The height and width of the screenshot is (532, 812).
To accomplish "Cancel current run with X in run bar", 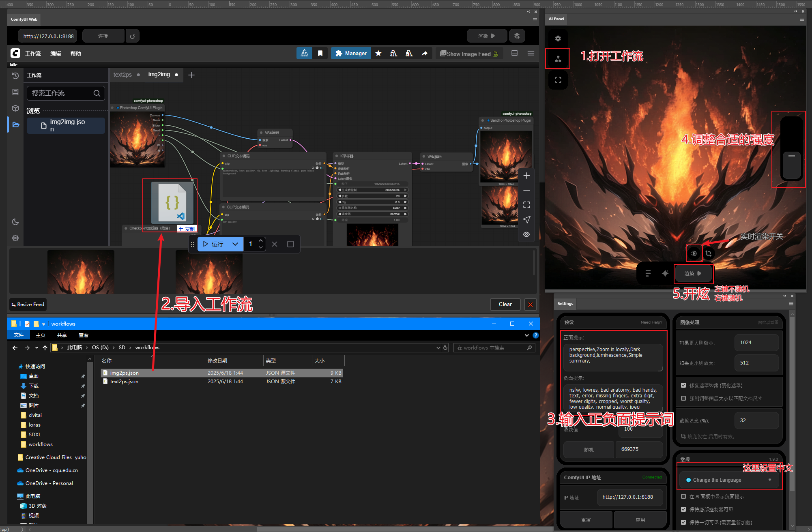I will [x=275, y=244].
